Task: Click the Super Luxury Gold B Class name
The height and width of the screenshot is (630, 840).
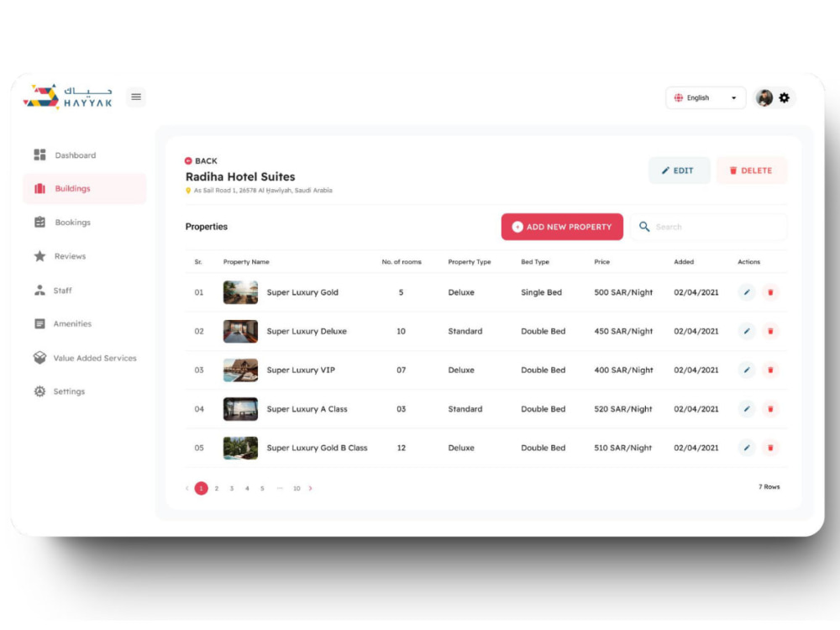Action: [x=318, y=448]
